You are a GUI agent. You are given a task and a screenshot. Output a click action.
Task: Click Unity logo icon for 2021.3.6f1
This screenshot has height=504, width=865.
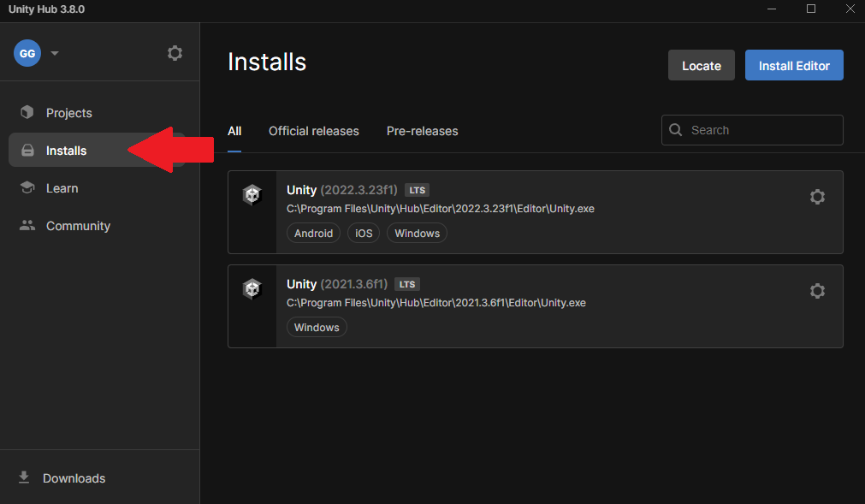pyautogui.click(x=252, y=289)
